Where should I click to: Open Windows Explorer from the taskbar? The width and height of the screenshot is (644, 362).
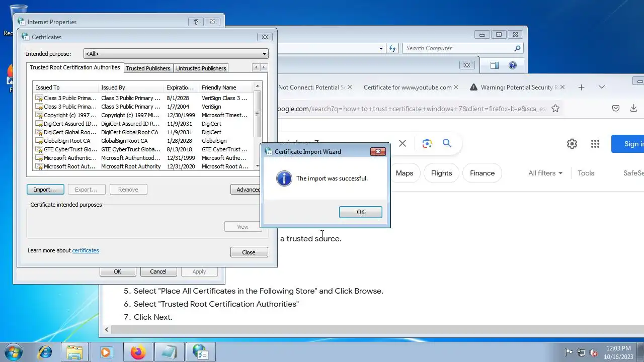pos(75,352)
